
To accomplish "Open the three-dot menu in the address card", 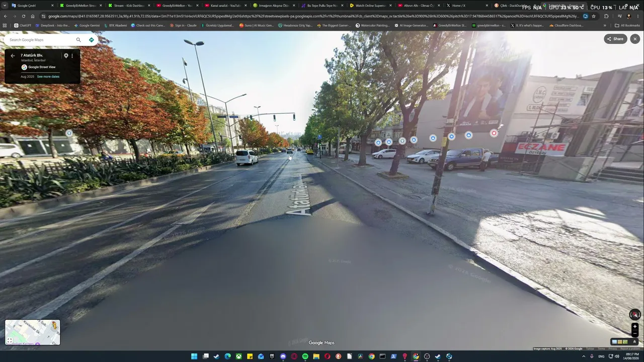I will tap(72, 56).
